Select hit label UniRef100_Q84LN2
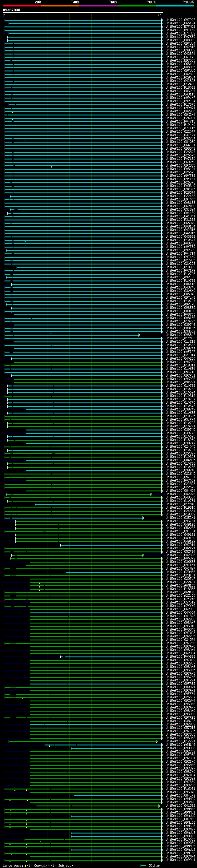 [x=180, y=796]
